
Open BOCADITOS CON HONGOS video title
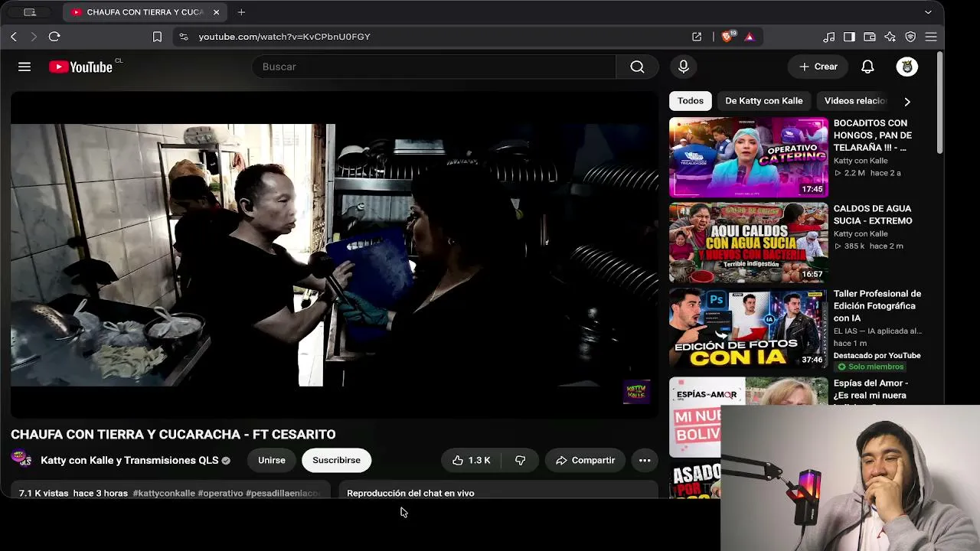(872, 135)
